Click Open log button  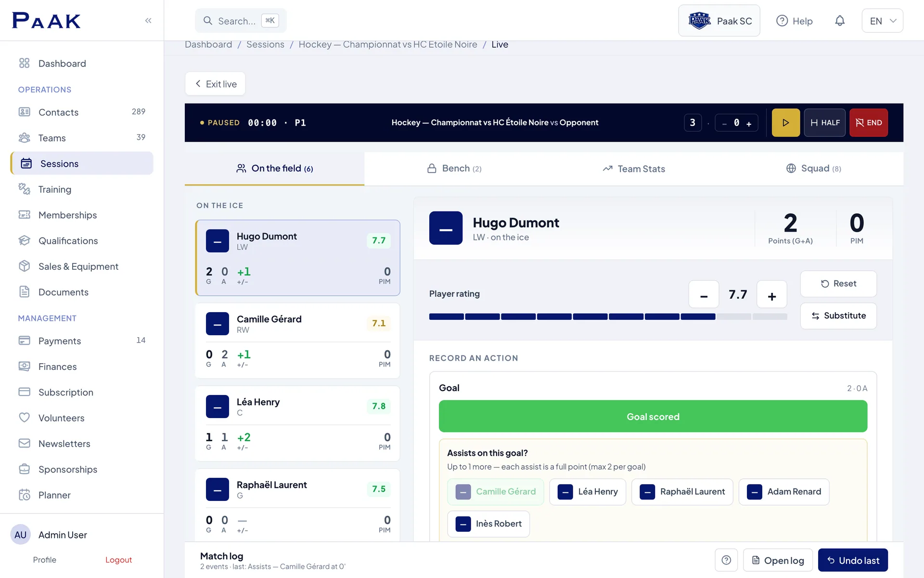point(778,560)
